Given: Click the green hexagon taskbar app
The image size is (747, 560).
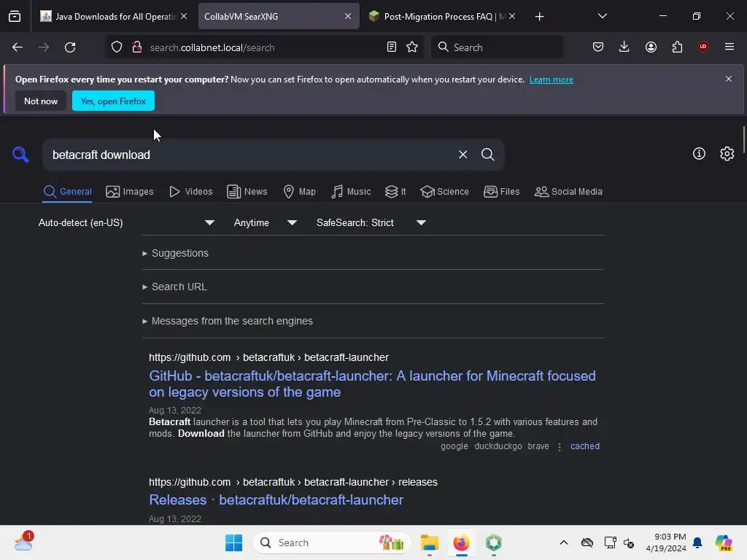Looking at the screenshot, I should (x=494, y=542).
